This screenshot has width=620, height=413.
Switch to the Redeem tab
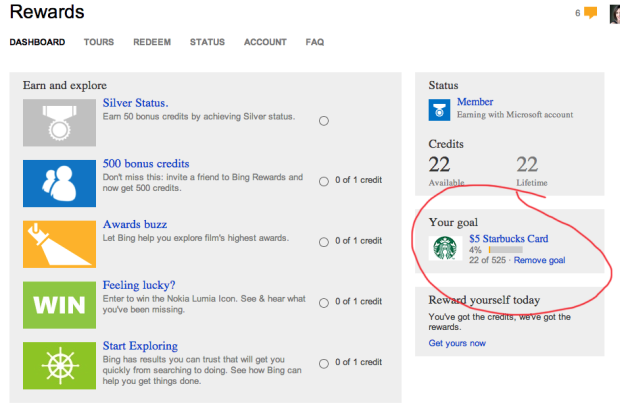[152, 42]
